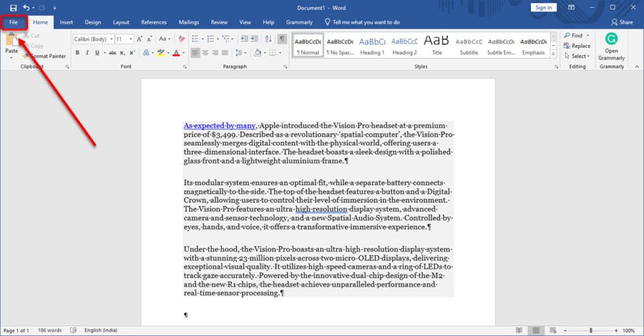Open the File tab
The image size is (644, 336).
(14, 22)
